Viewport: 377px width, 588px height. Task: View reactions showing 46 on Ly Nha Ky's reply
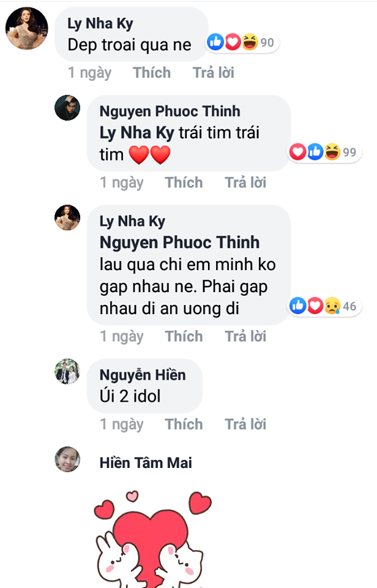point(323,306)
